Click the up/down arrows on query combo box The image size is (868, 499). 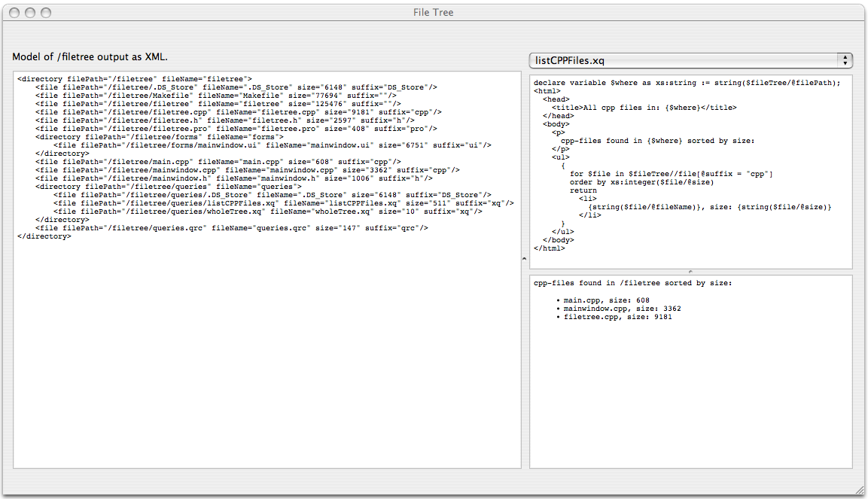tap(845, 60)
